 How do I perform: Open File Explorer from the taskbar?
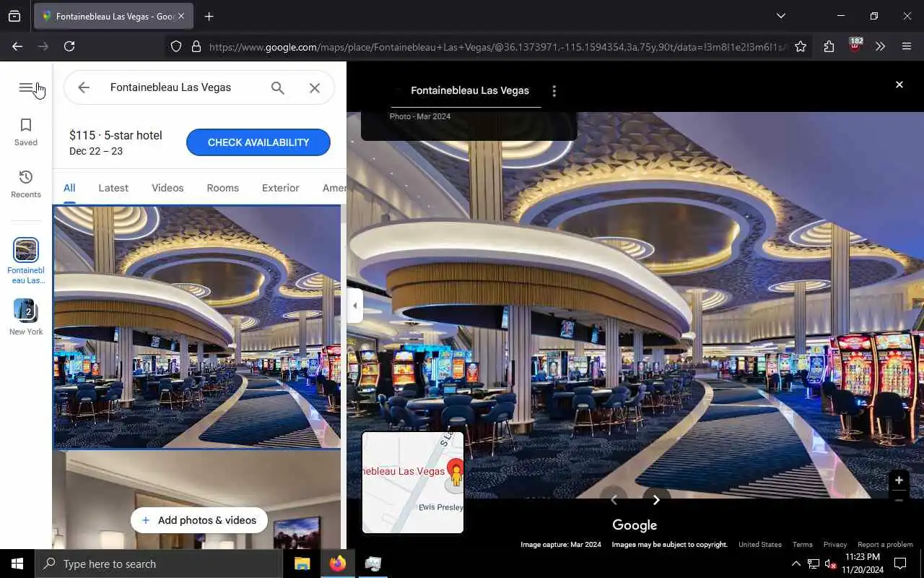302,564
